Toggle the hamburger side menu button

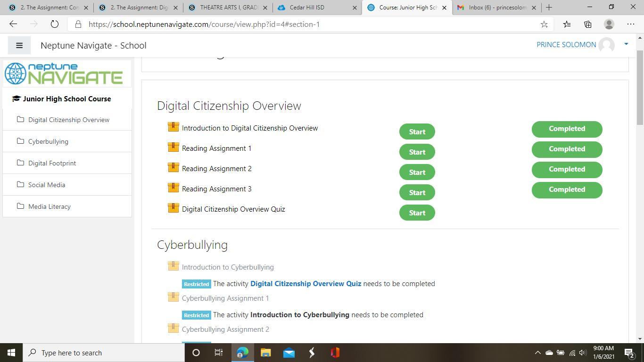point(19,46)
